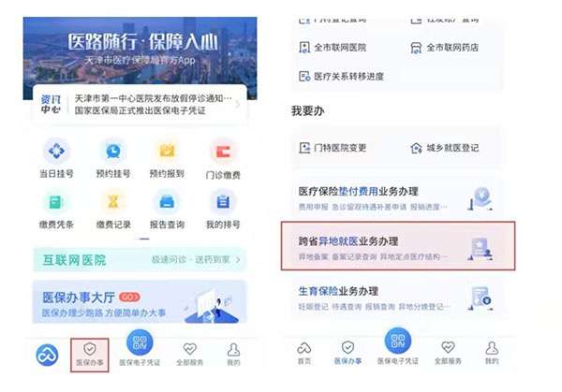
Task: Tap the 缴费凭条 receipt icon
Action: tap(56, 202)
